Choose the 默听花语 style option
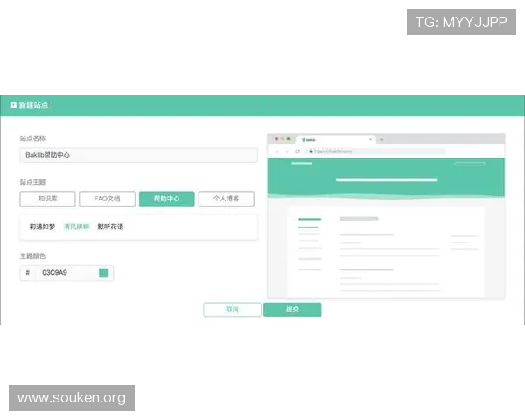The image size is (525, 420). click(x=110, y=227)
